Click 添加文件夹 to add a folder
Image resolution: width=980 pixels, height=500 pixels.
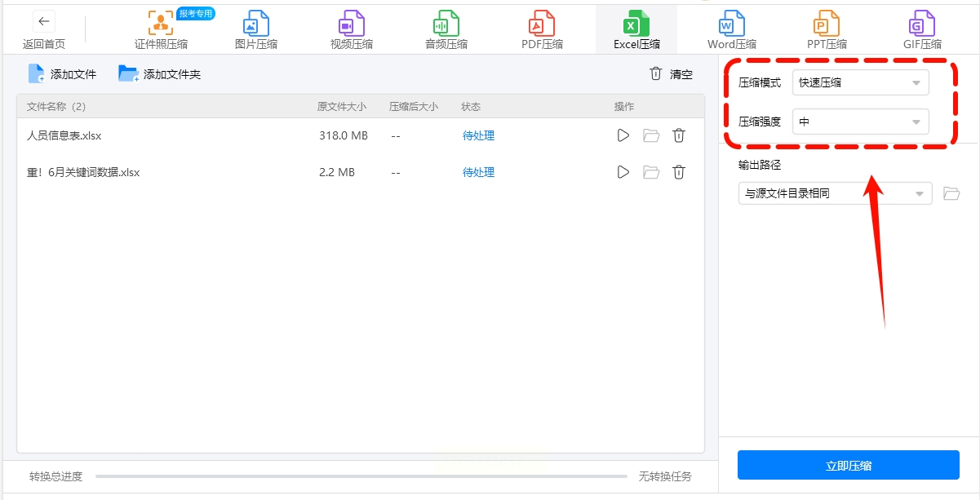pos(160,74)
